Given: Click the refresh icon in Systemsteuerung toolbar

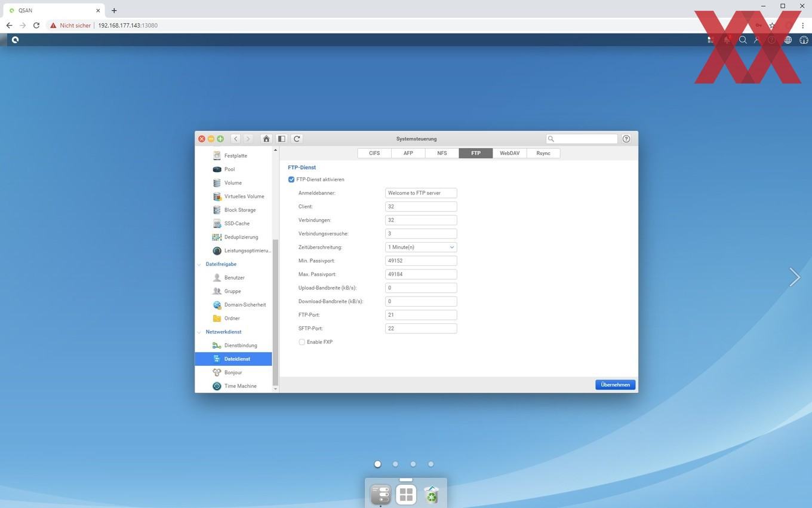Looking at the screenshot, I should click(297, 139).
